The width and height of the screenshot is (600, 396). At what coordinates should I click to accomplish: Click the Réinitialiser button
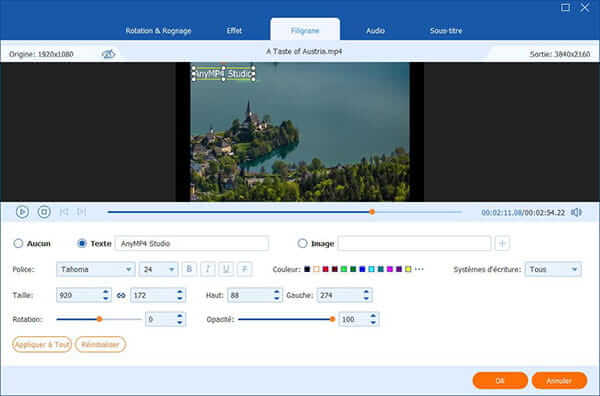click(100, 344)
